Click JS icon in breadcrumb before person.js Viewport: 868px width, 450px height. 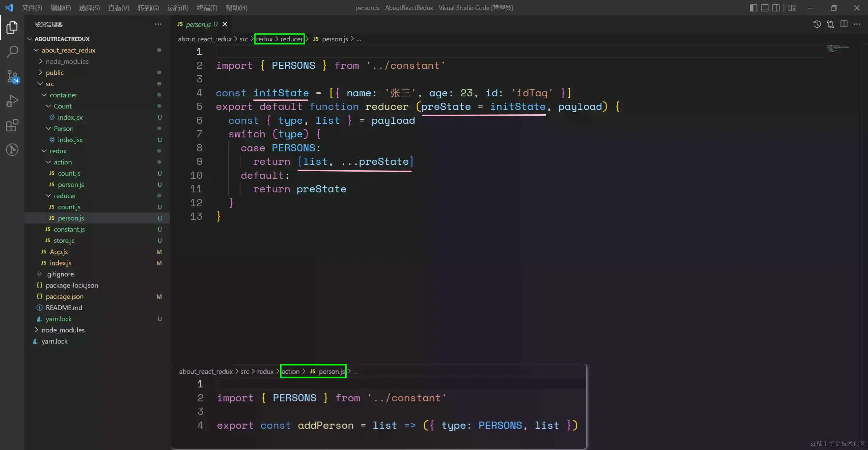tap(316, 39)
